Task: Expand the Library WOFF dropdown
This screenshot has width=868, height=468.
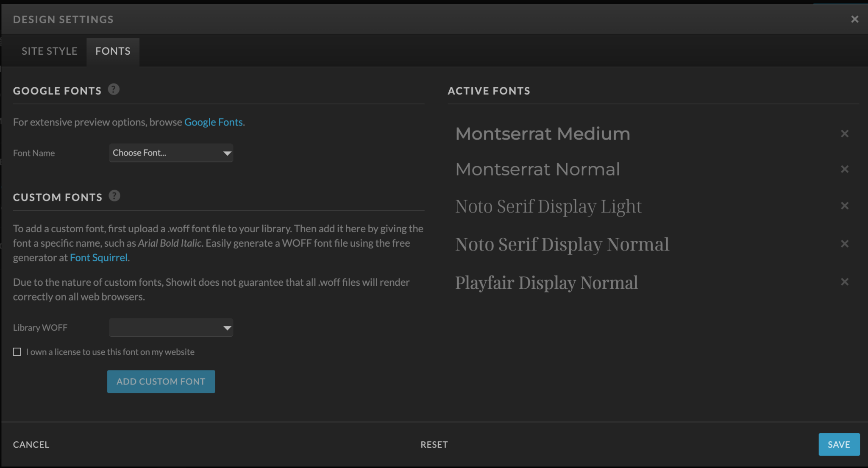Action: 171,328
